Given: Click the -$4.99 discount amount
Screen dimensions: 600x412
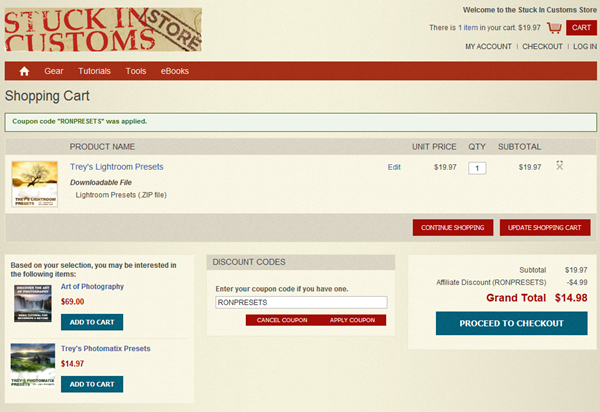Looking at the screenshot, I should click(x=577, y=282).
